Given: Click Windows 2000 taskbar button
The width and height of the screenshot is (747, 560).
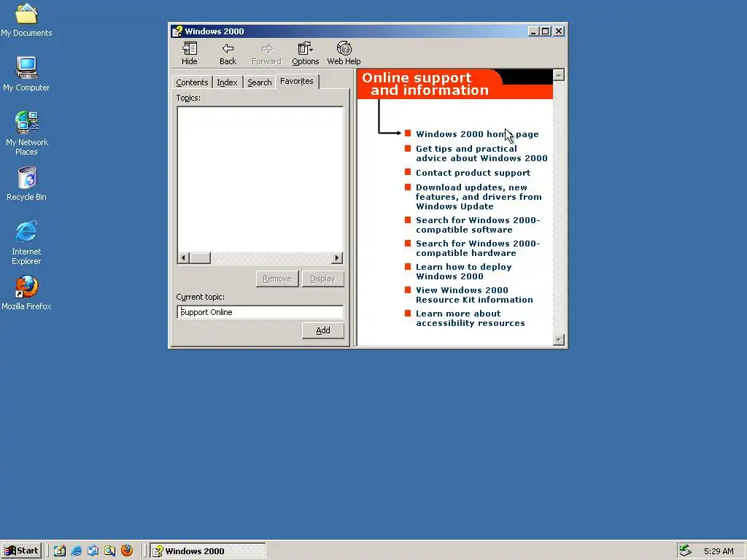Looking at the screenshot, I should click(208, 551).
